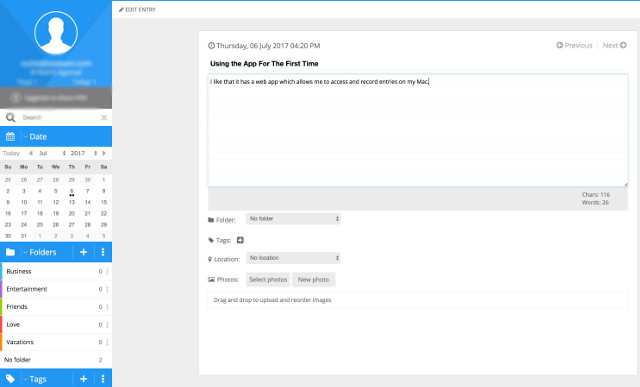This screenshot has width=640, height=387.
Task: Clear the search with the X icon
Action: [104, 118]
